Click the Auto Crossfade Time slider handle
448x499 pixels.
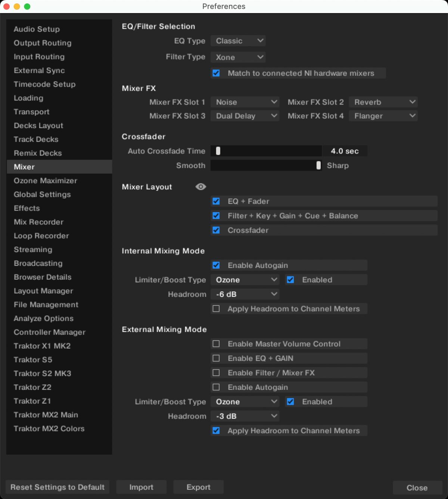coord(218,151)
